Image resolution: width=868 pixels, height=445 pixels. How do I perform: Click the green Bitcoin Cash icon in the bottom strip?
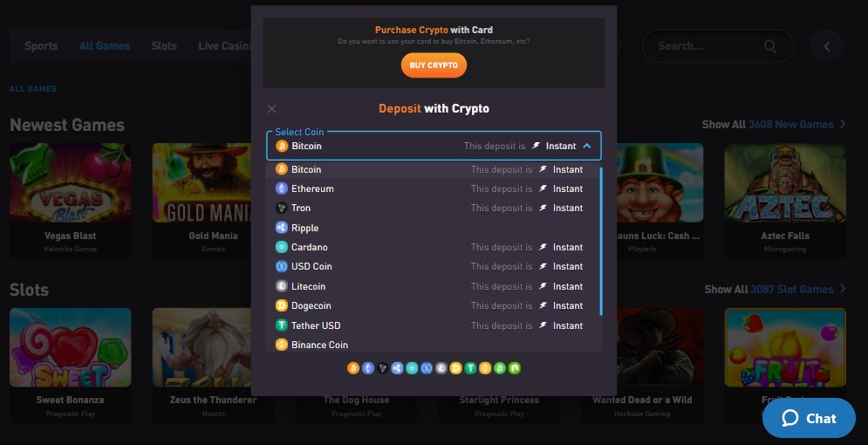[x=500, y=368]
